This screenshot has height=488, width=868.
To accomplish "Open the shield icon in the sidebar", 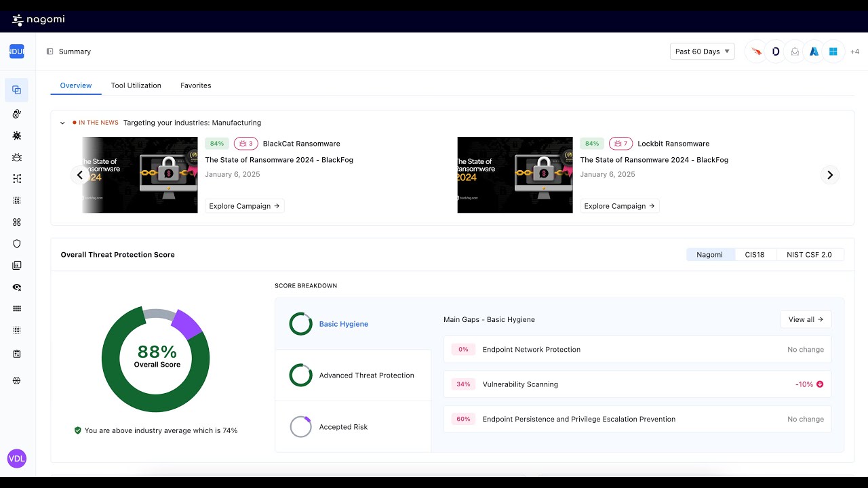I will [x=17, y=244].
